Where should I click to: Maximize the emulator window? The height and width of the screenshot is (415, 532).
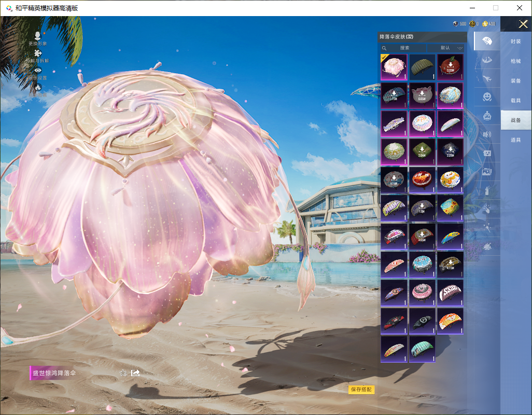coord(496,8)
